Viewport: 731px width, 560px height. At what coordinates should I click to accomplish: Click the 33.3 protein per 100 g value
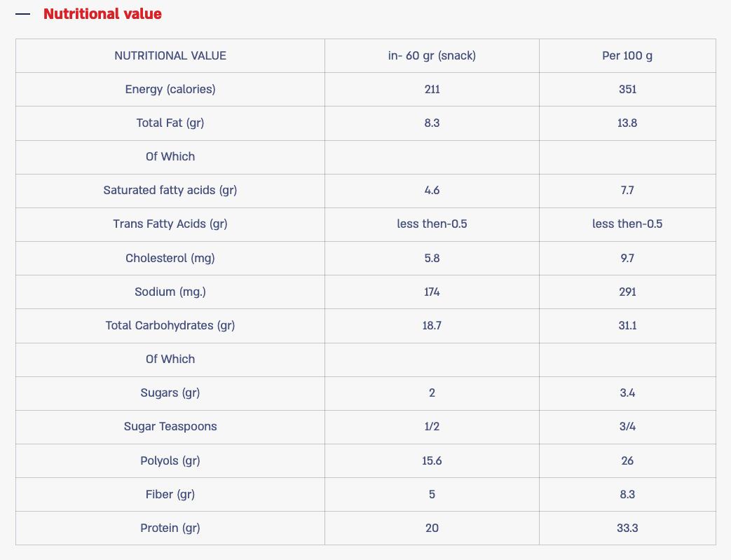pyautogui.click(x=627, y=528)
